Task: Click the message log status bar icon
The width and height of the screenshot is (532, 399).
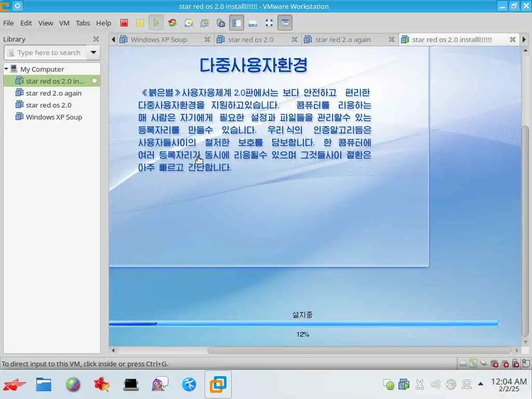Action: tap(526, 363)
